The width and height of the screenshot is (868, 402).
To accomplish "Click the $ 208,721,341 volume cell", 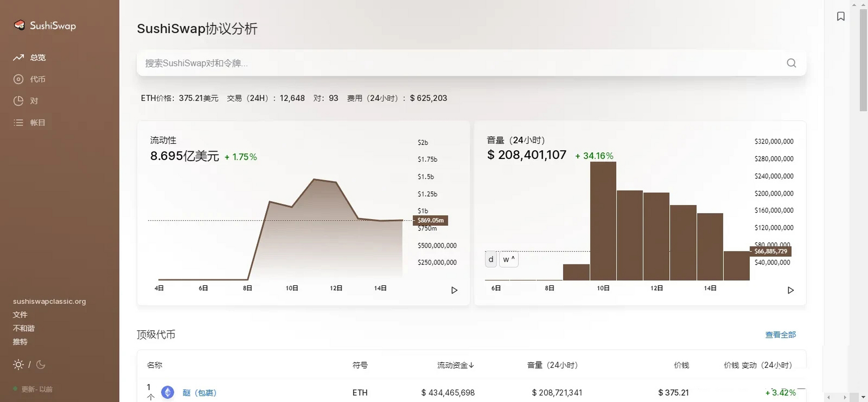I will pyautogui.click(x=557, y=393).
